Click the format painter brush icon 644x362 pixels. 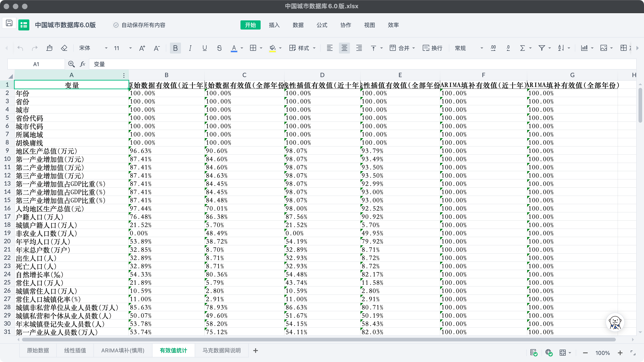(x=49, y=48)
